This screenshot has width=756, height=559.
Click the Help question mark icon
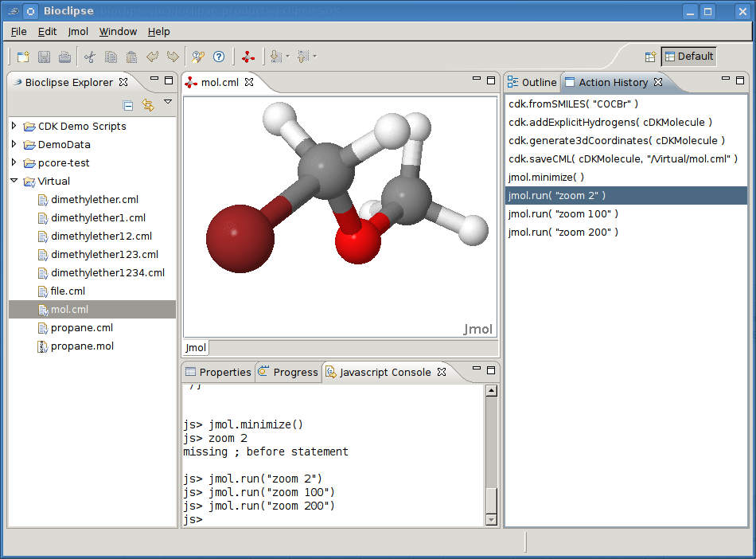219,57
